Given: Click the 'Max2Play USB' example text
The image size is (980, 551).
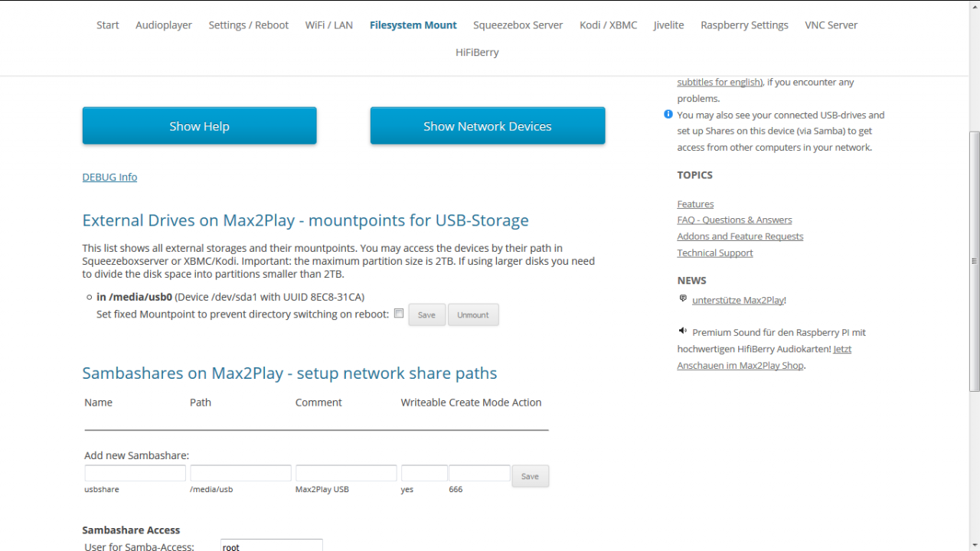Looking at the screenshot, I should pyautogui.click(x=322, y=489).
